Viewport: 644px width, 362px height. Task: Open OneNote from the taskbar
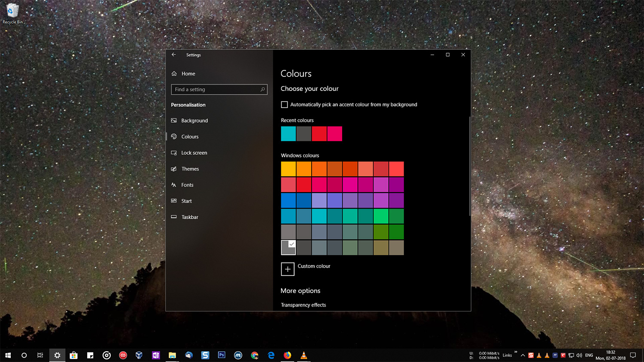[x=155, y=355]
